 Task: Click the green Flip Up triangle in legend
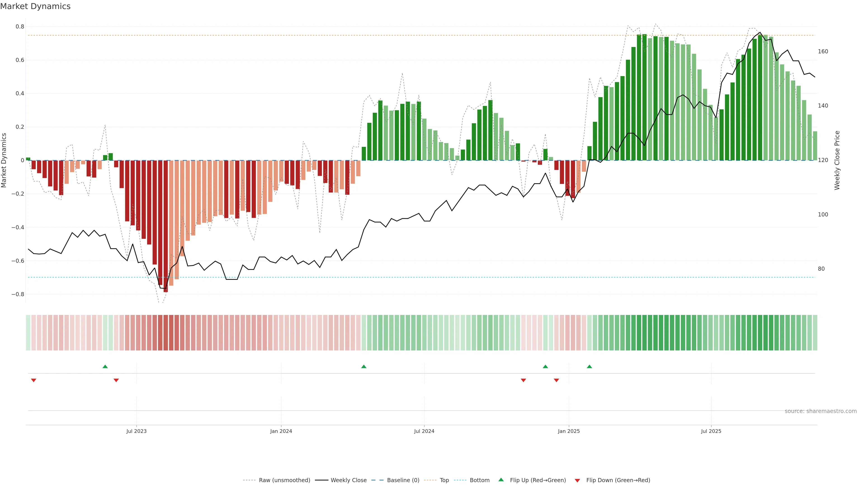pos(501,480)
